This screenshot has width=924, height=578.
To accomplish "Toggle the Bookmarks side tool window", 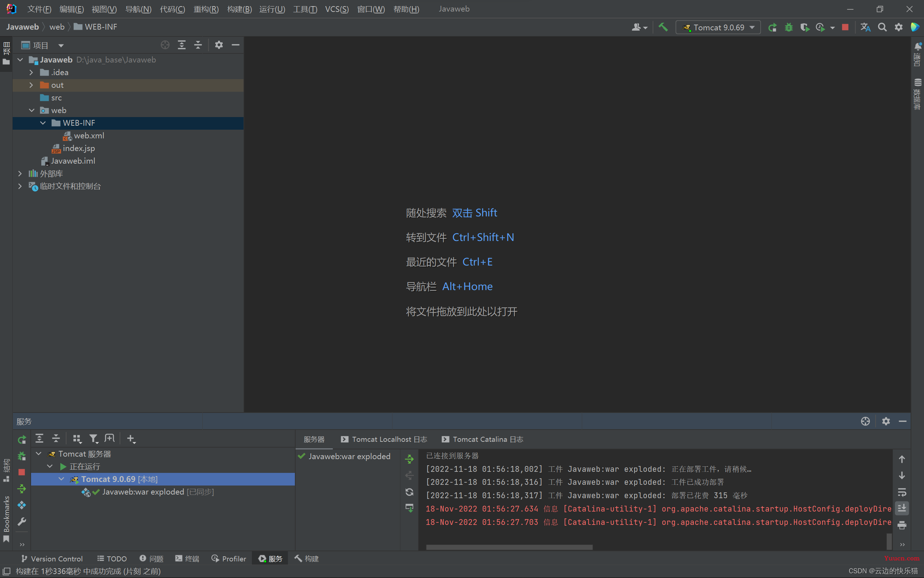I will (7, 519).
